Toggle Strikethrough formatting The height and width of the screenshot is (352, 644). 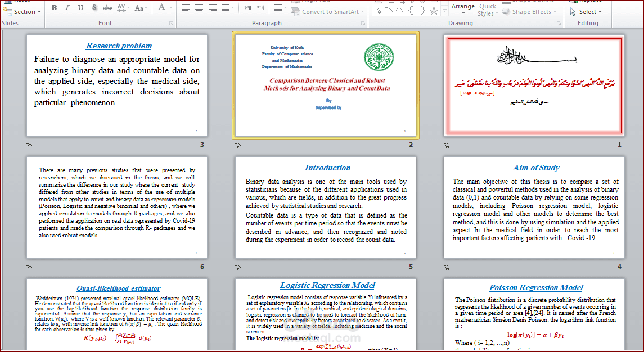(108, 7)
